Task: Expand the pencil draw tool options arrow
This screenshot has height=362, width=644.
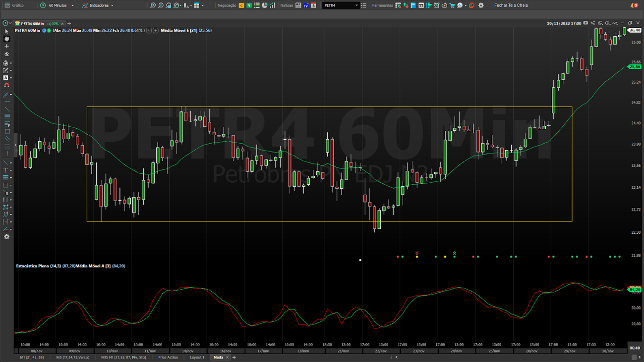Action: click(x=11, y=71)
